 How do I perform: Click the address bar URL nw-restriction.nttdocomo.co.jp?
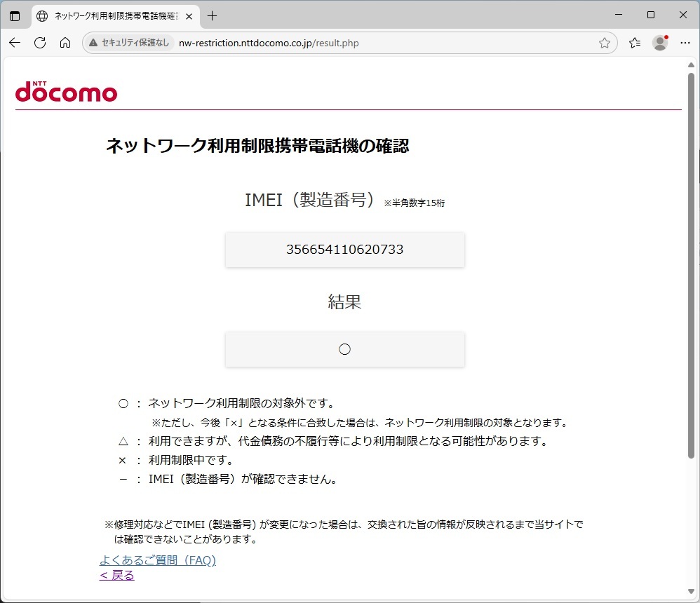point(269,43)
